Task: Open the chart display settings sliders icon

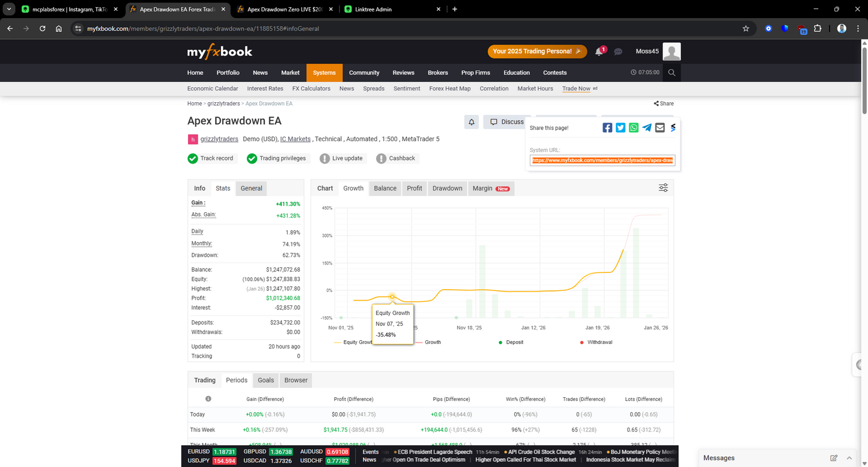Action: point(663,188)
